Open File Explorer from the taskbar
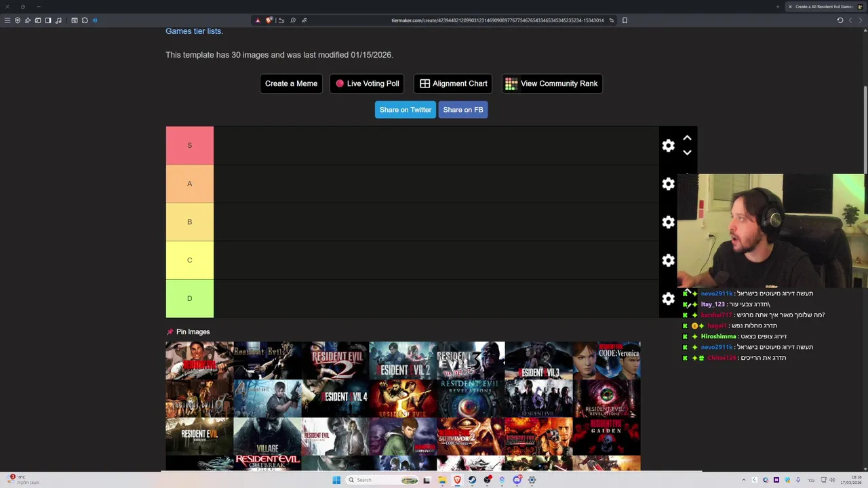This screenshot has width=868, height=488. coord(442,480)
